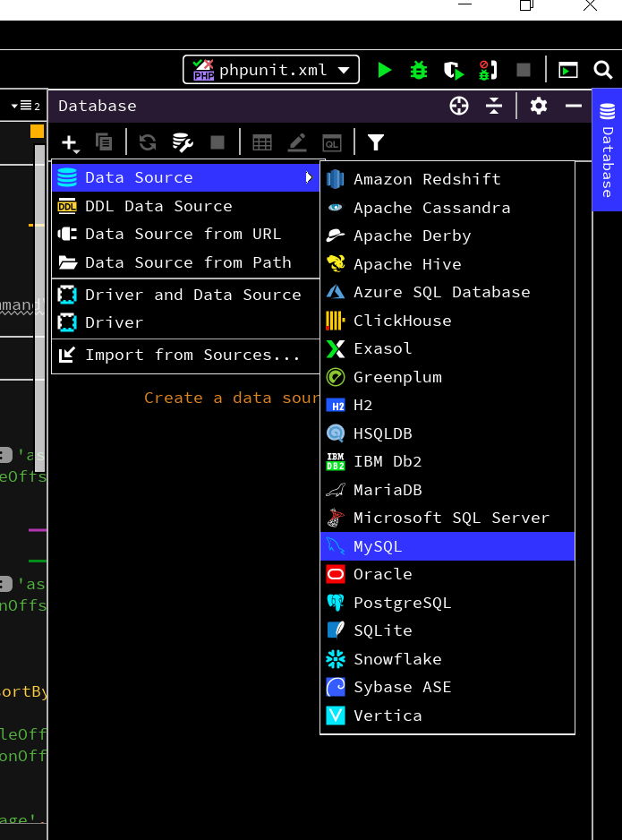
Task: Click the green Debug bug icon
Action: tap(419, 70)
